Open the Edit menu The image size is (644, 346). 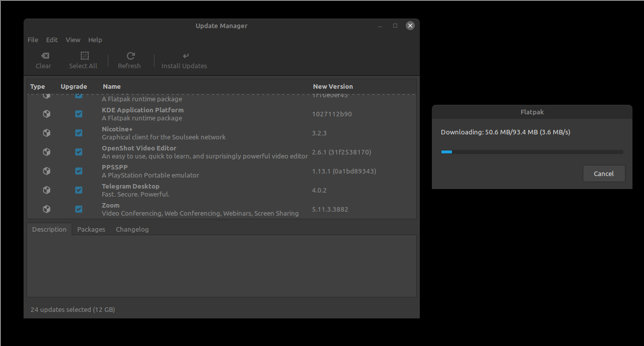[52, 40]
